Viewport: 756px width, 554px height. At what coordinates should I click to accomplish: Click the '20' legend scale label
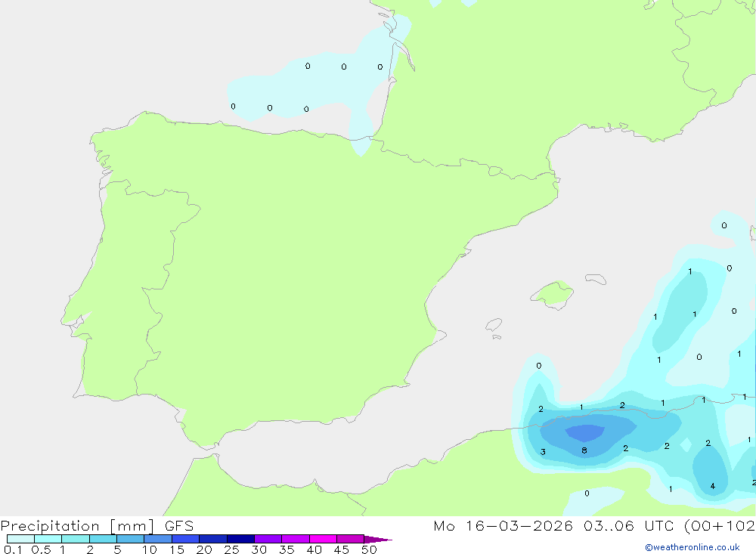point(204,549)
